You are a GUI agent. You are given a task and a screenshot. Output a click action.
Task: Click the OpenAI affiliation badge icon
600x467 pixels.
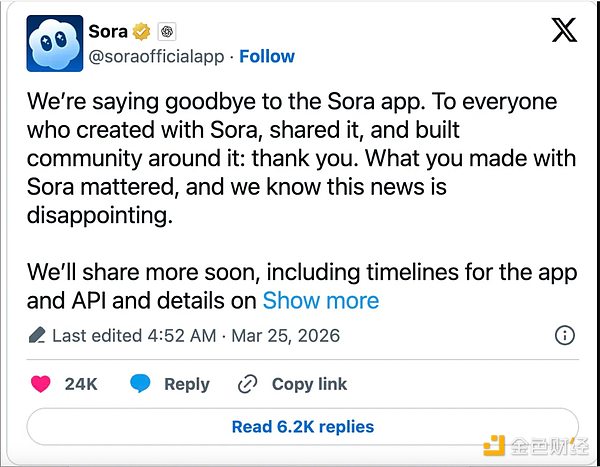[167, 31]
